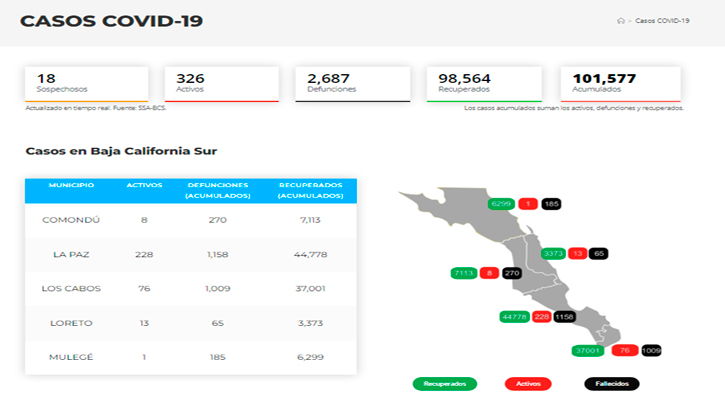Click the green 6299 map badge
The height and width of the screenshot is (400, 725).
tap(501, 204)
